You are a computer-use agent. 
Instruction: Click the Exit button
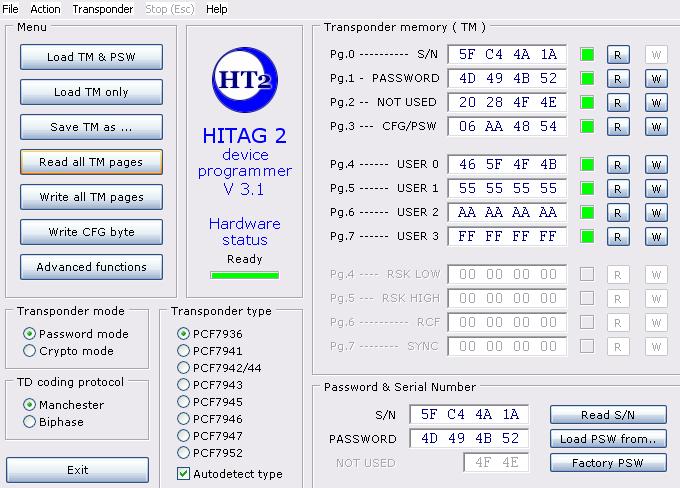pos(77,470)
